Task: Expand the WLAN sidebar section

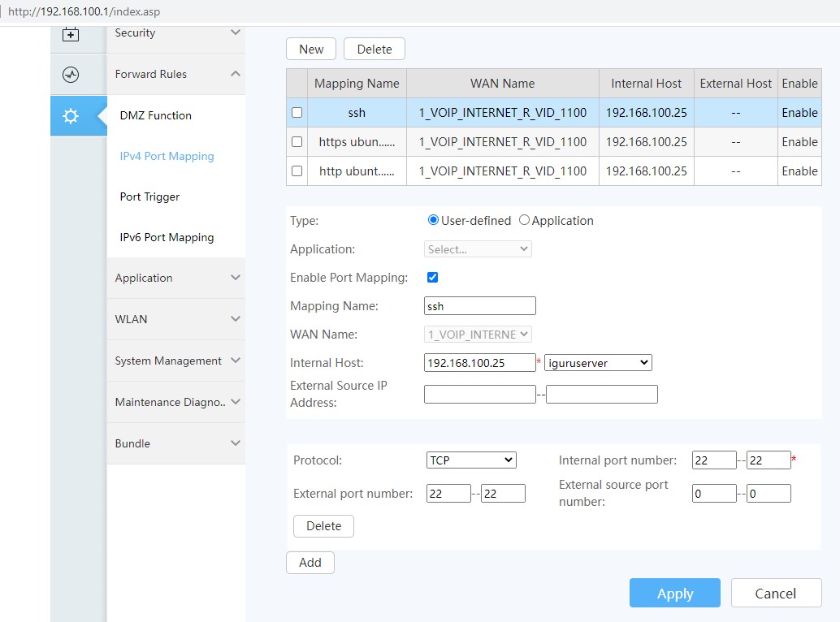Action: (176, 319)
